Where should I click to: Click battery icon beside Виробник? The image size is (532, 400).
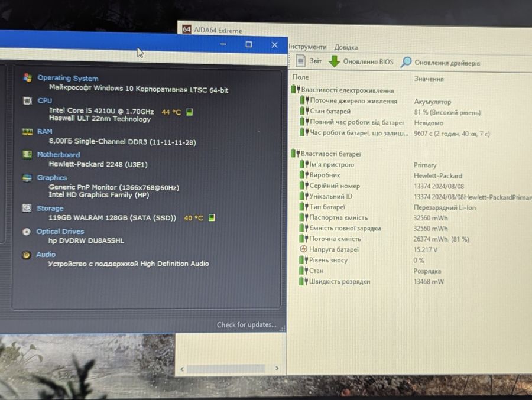point(304,175)
